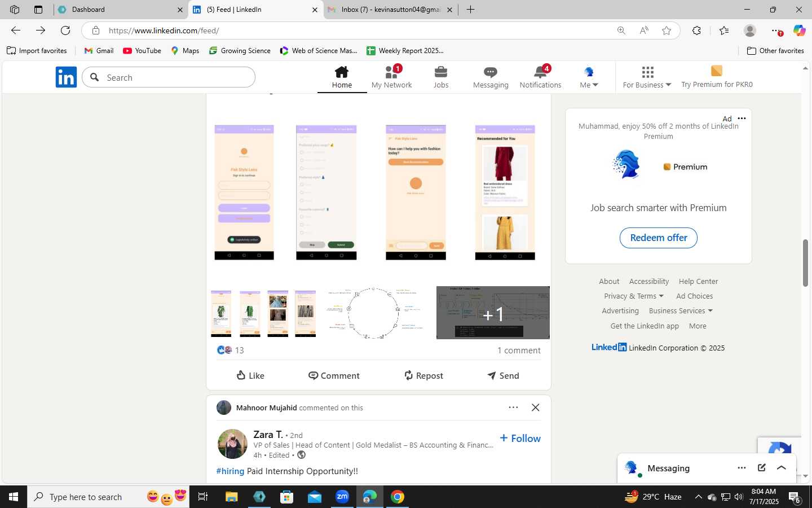Refresh the LinkedIn page
The width and height of the screenshot is (812, 508).
pos(65,30)
